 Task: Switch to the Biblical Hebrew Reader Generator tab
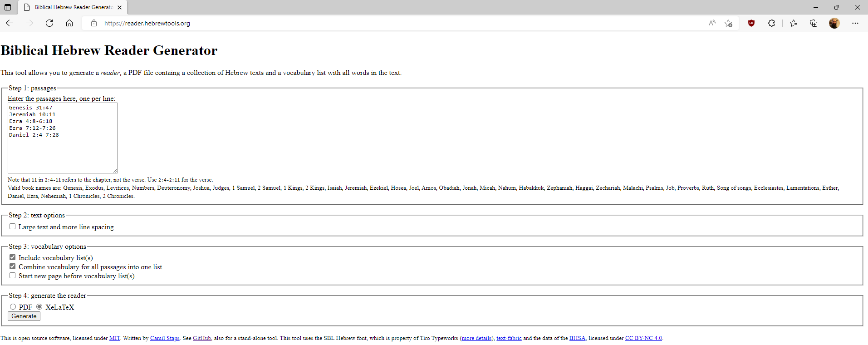tap(73, 7)
